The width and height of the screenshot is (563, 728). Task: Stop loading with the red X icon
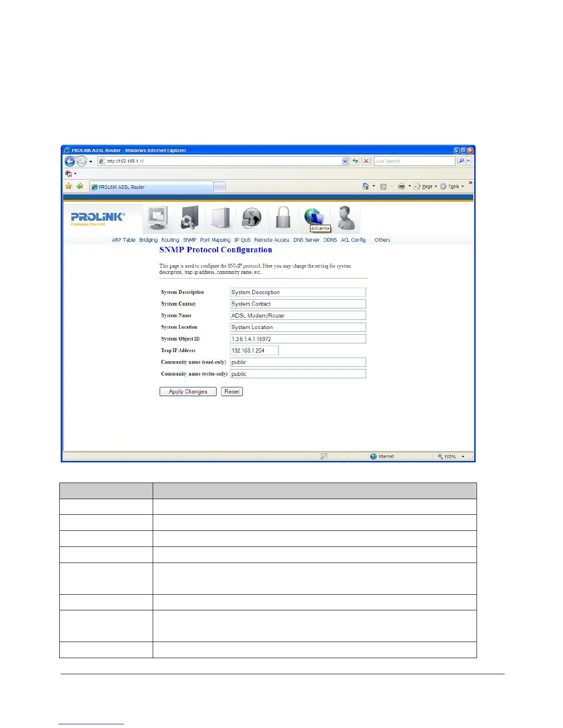(366, 161)
